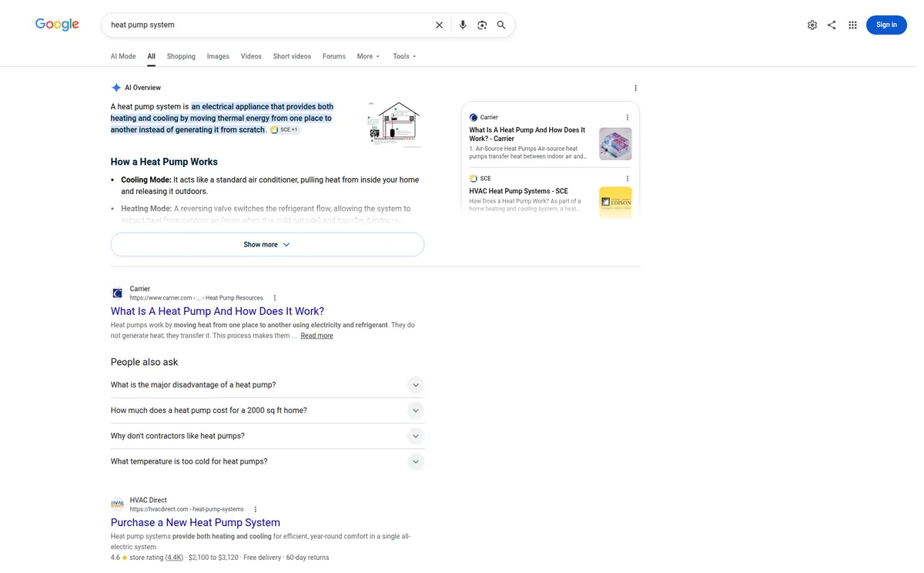Expand "What is the major disadvantage" question
Screen dimensions: 924x573
point(267,385)
